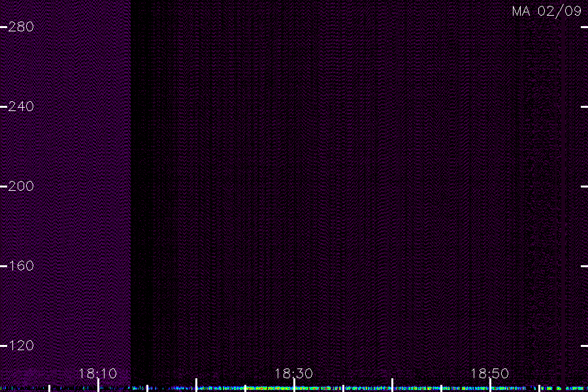Click the 120 frequency axis label

(x=21, y=346)
